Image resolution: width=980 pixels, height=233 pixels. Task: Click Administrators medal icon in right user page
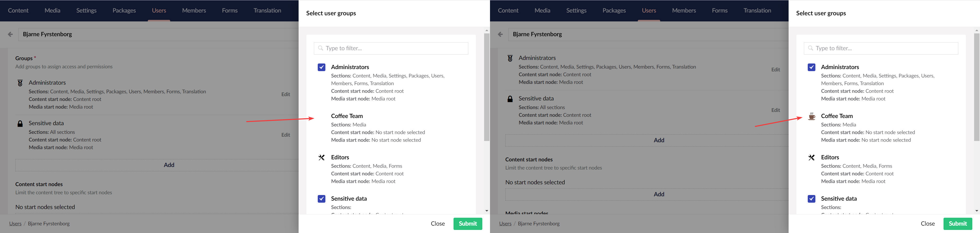click(510, 58)
